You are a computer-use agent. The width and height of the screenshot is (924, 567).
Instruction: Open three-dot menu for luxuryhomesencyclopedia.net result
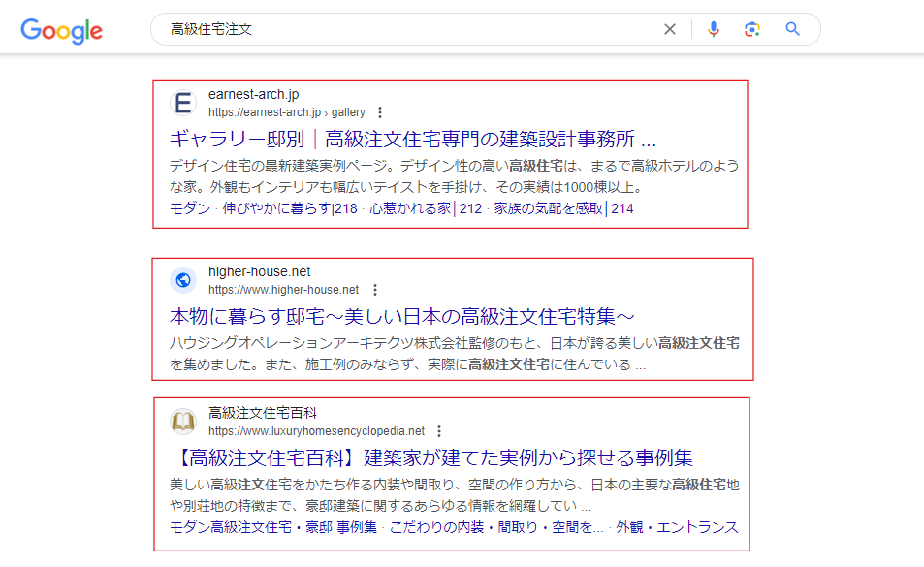click(x=439, y=431)
